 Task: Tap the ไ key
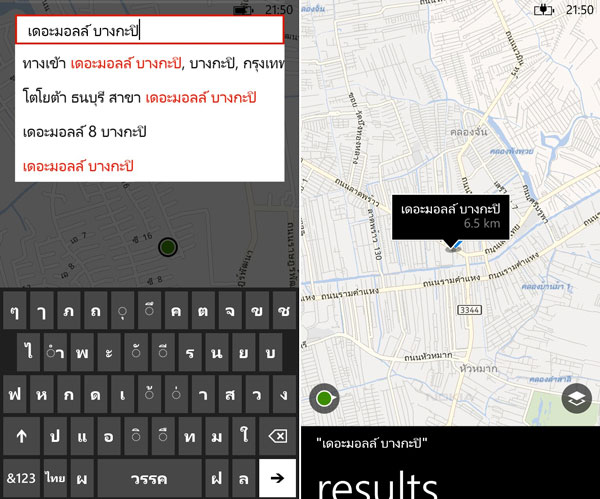[28, 352]
